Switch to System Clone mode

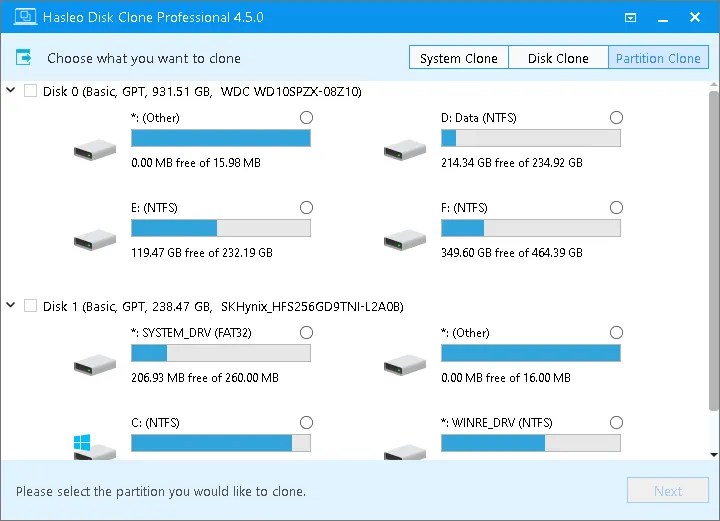point(459,58)
